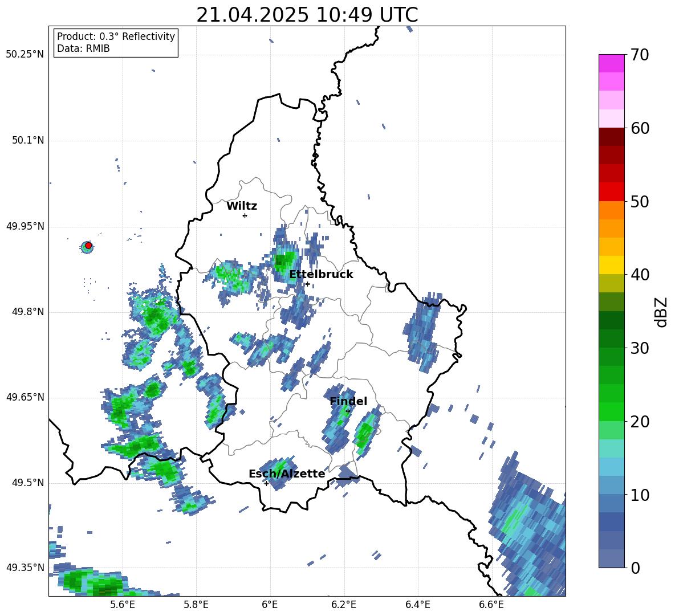Image resolution: width=675 pixels, height=616 pixels.
Task: Click the dark maroon swatch below 60
Action: (611, 137)
